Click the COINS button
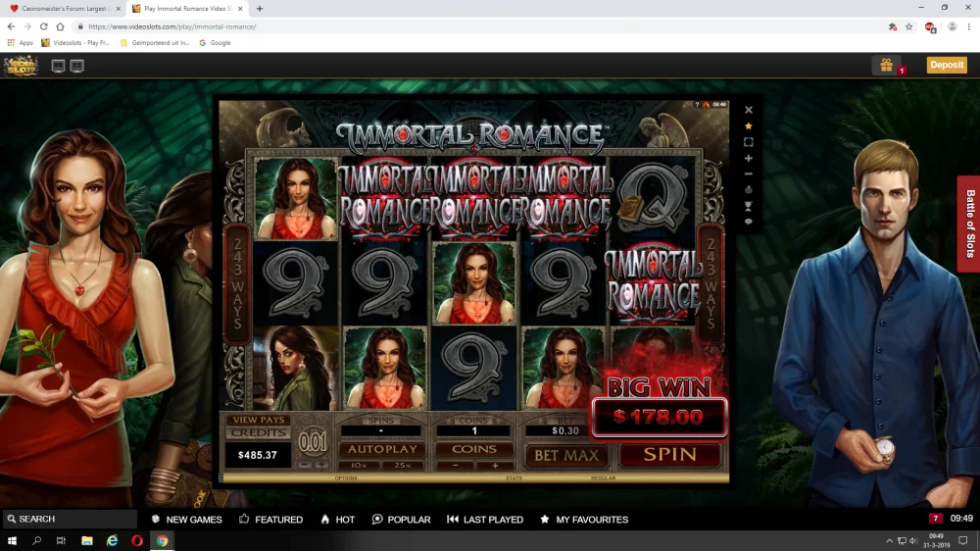Image resolution: width=980 pixels, height=551 pixels. tap(473, 449)
